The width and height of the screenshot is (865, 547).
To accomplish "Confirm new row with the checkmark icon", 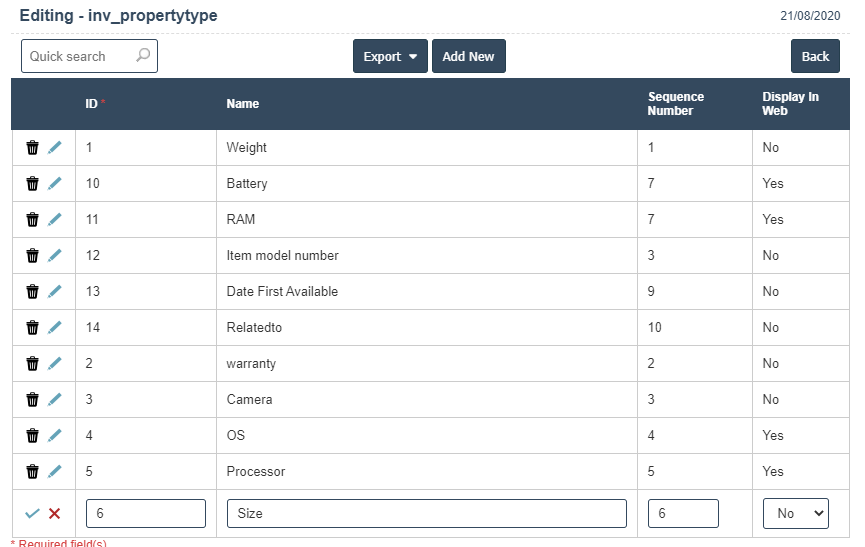I will (32, 514).
